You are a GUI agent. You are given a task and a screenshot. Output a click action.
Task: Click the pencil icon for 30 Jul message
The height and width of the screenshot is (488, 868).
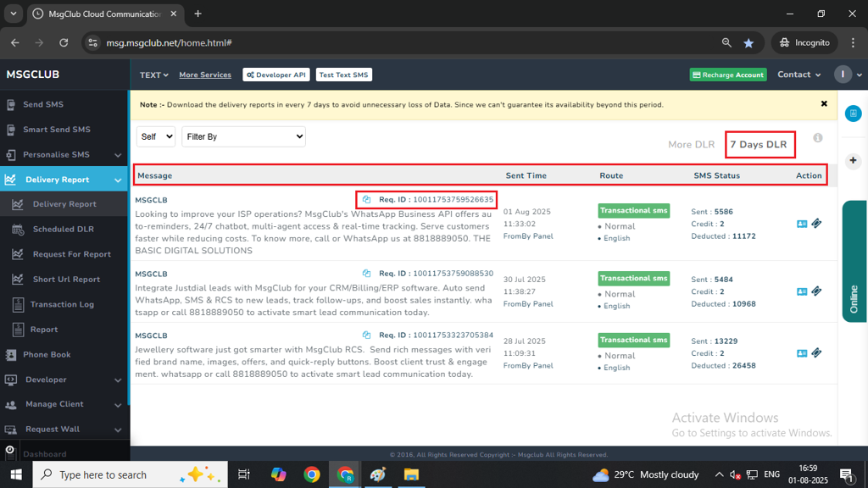coord(816,291)
